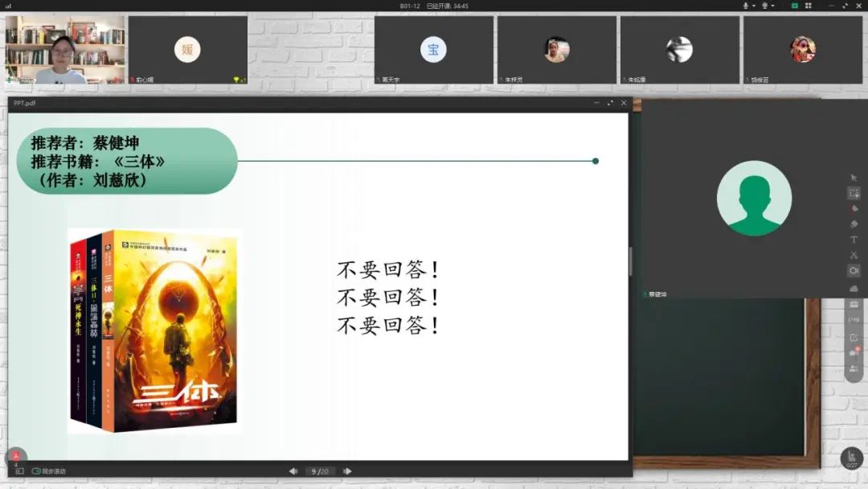The width and height of the screenshot is (868, 489).
Task: Select the arrow pointer tool in right toolbar
Action: [854, 178]
